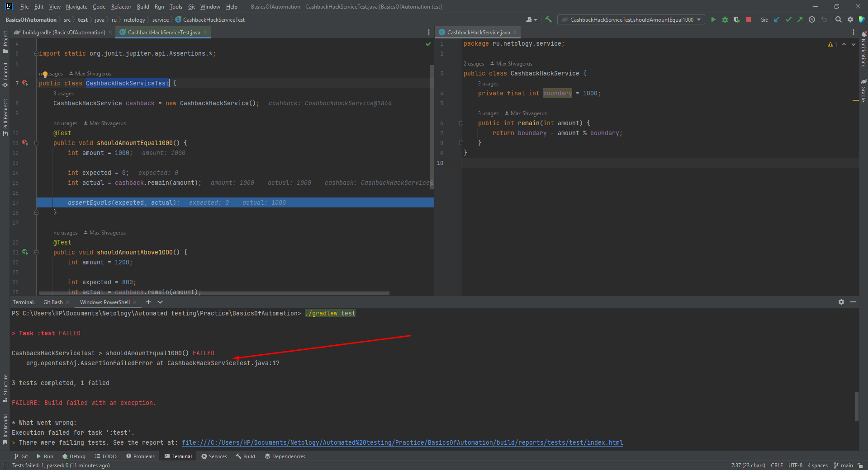Screen dimensions: 868x470
Task: Open IDE Settings gear
Action: (x=850, y=19)
